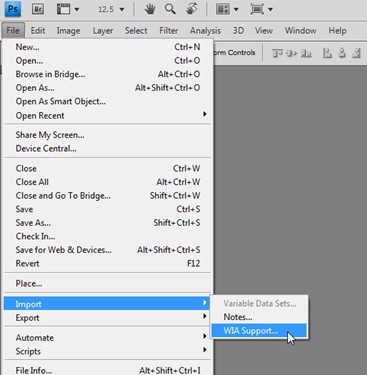Click the Align horizontal centers icon

tap(342, 53)
